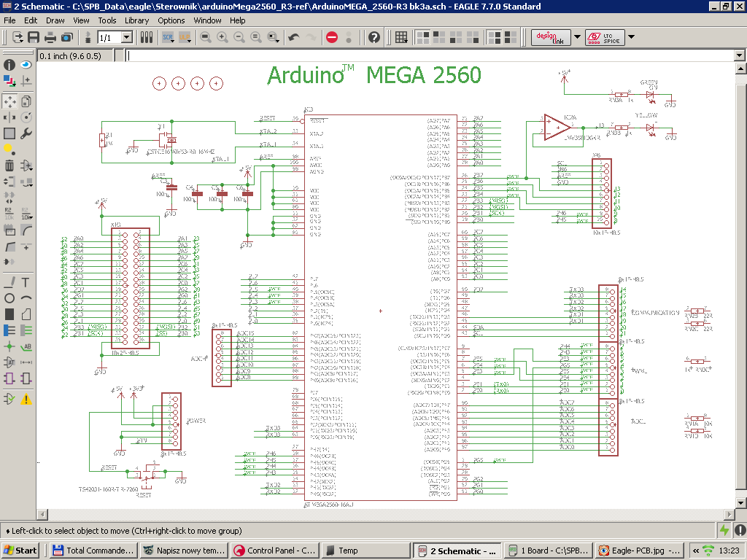Select the Rotate tool
747x560 pixels.
[26, 117]
